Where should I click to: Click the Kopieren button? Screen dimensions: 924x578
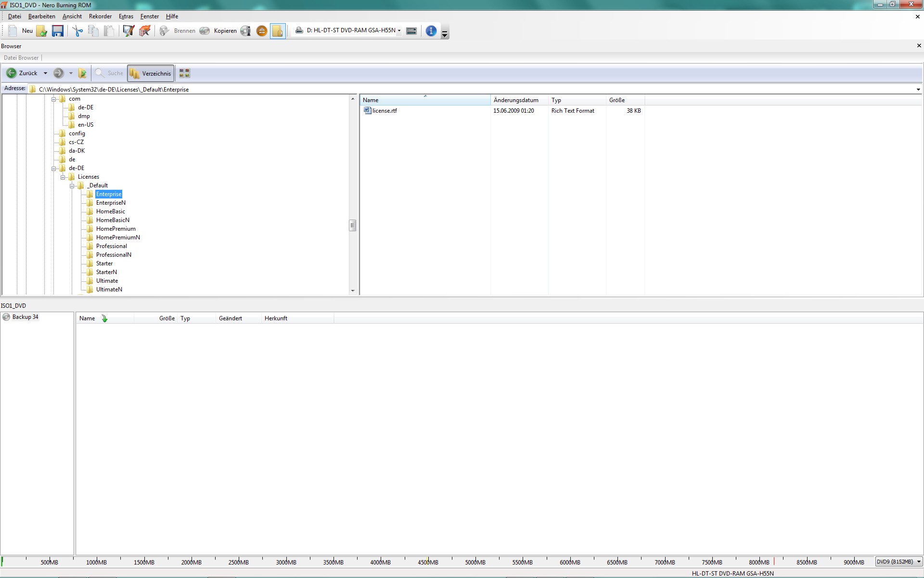(225, 31)
